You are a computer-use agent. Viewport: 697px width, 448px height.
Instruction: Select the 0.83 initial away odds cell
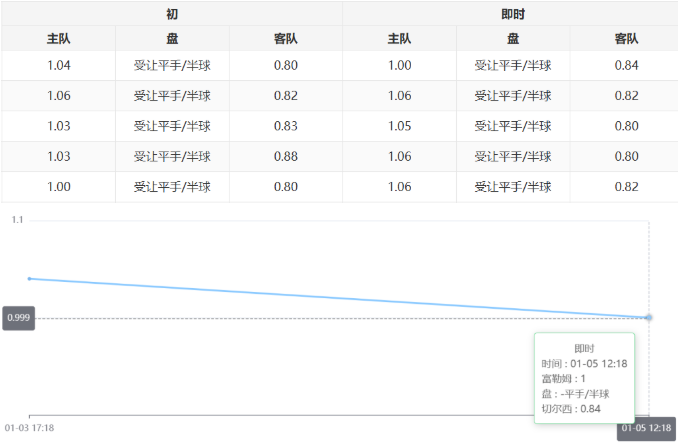[x=286, y=127]
